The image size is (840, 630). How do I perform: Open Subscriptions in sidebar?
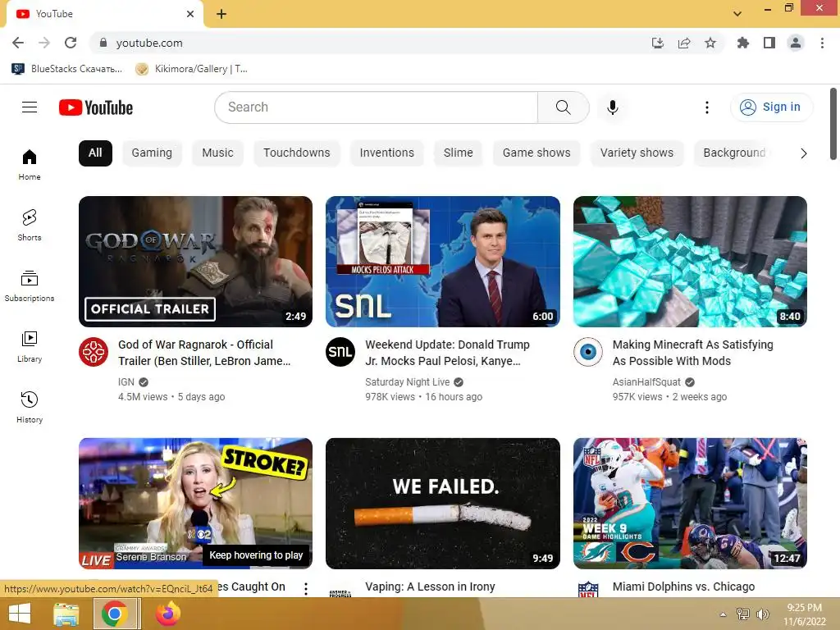point(30,286)
